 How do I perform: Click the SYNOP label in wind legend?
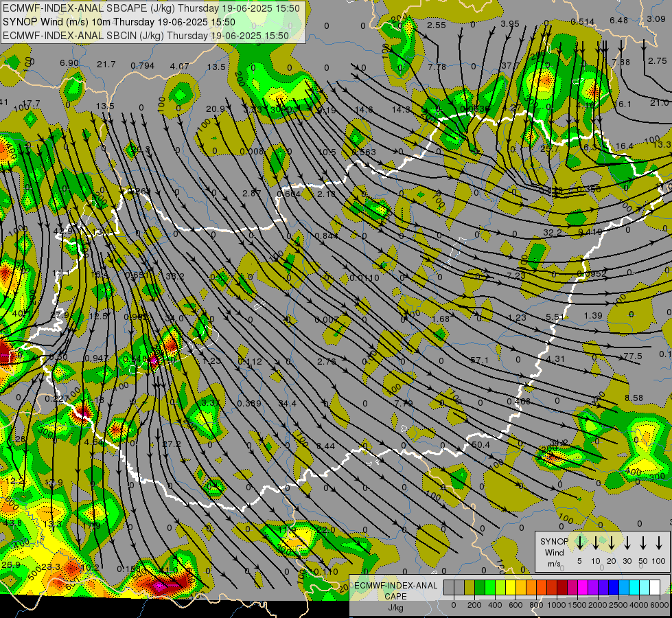(554, 542)
